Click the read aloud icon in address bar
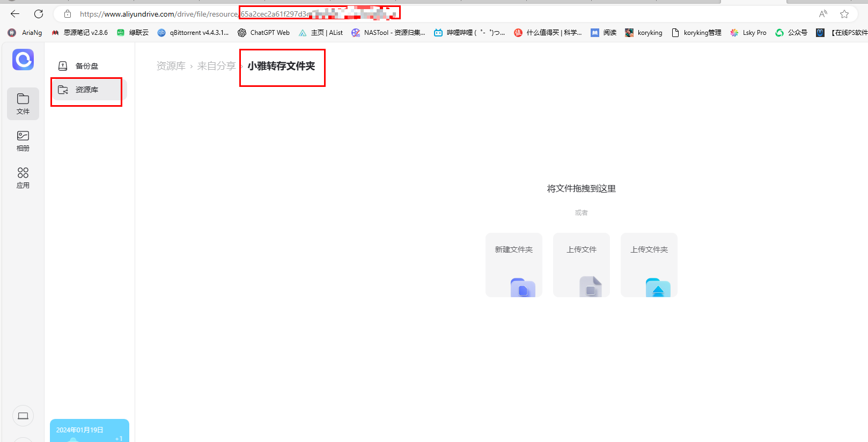This screenshot has height=442, width=868. click(x=823, y=14)
